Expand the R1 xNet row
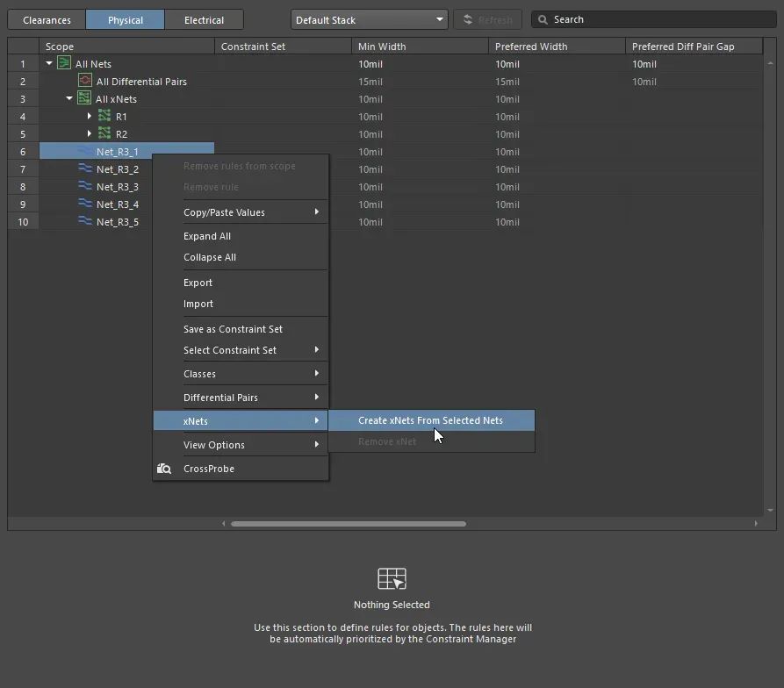This screenshot has height=688, width=784. click(x=89, y=116)
